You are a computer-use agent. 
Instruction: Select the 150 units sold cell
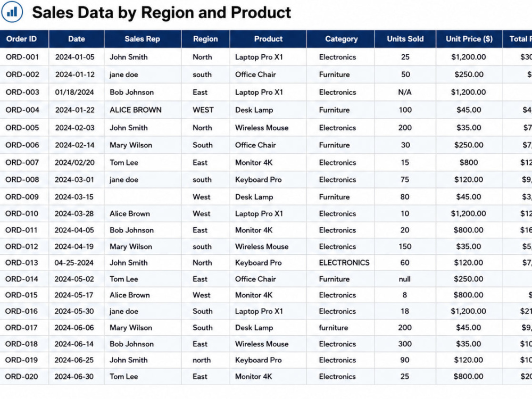[405, 247]
